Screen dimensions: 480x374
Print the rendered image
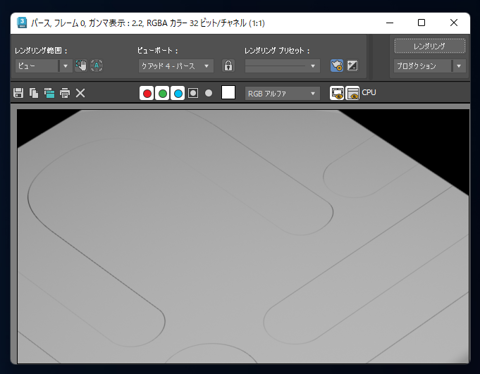65,93
